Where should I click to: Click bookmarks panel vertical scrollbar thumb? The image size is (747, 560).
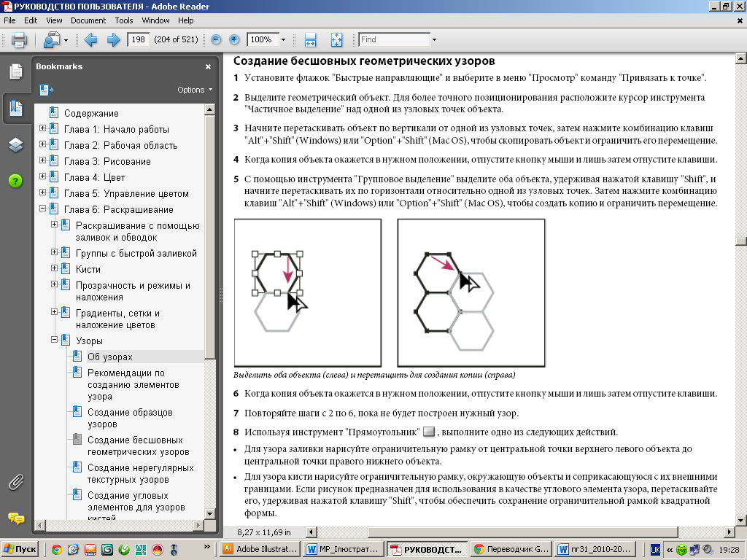tap(209, 237)
